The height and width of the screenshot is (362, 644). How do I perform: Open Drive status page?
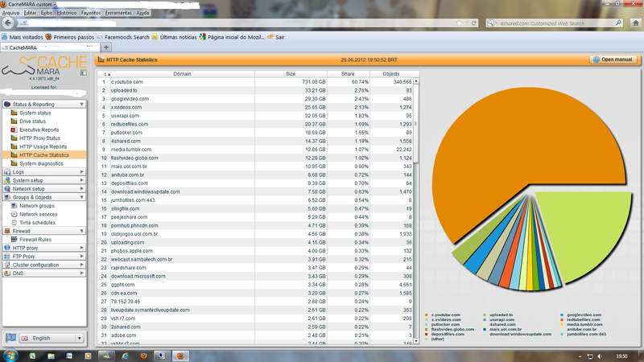(x=32, y=121)
